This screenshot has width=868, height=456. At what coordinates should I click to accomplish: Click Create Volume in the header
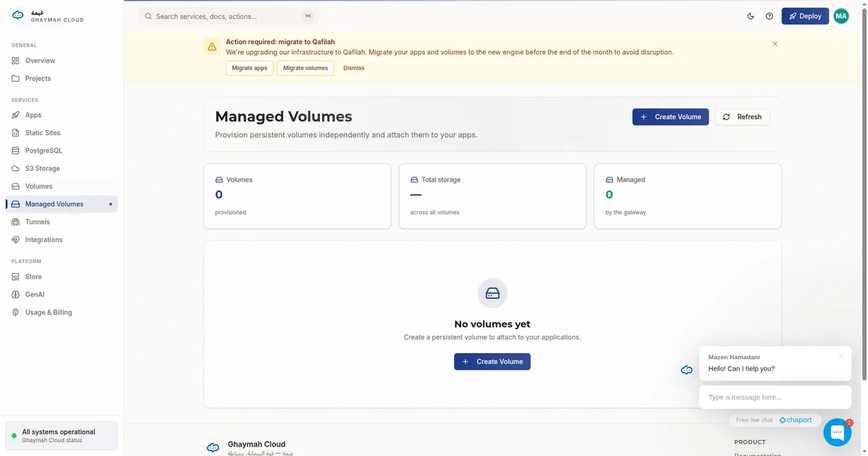click(x=671, y=117)
